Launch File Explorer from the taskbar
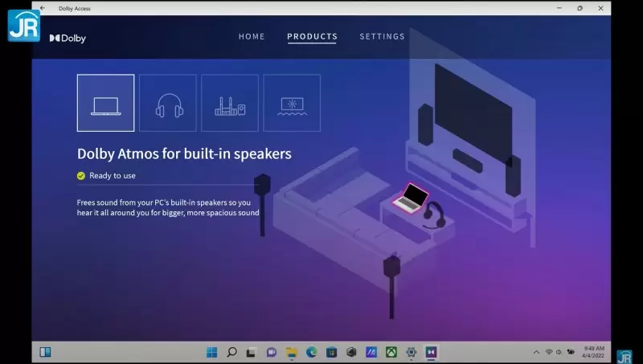Image resolution: width=643 pixels, height=364 pixels. coord(292,352)
